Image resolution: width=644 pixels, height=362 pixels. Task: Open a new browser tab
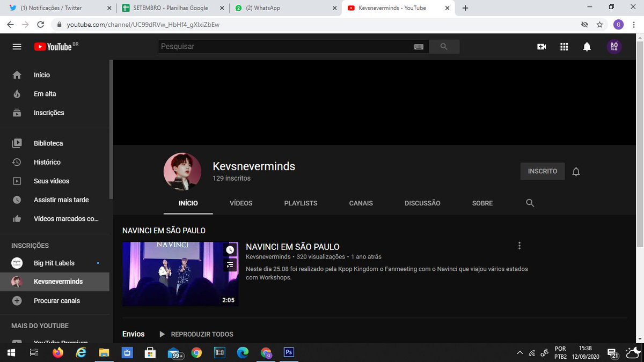(x=465, y=8)
